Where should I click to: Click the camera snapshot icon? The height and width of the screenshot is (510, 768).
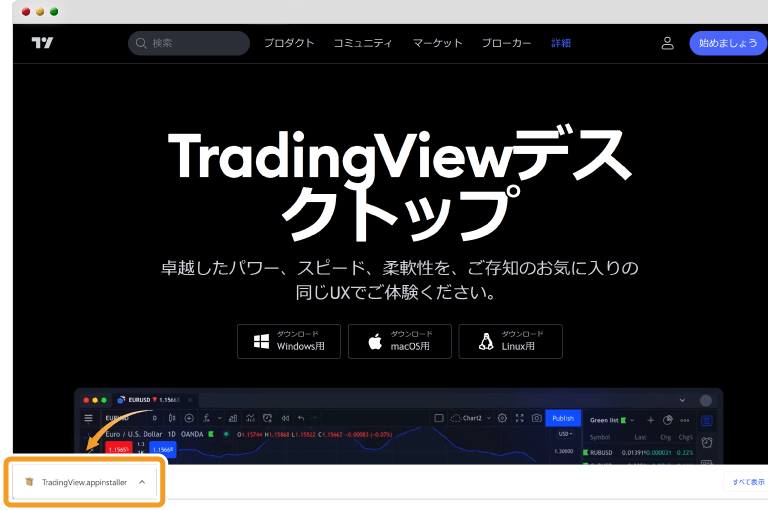(537, 418)
